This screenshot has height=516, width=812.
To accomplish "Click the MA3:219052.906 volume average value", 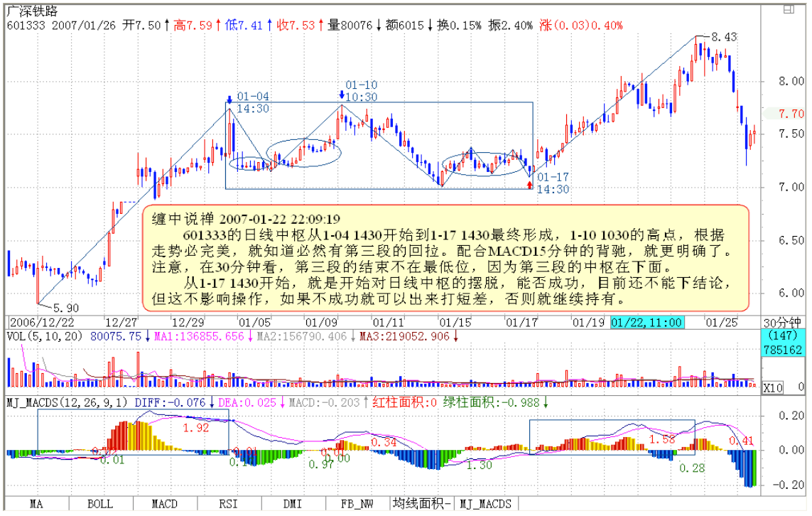I will point(404,336).
